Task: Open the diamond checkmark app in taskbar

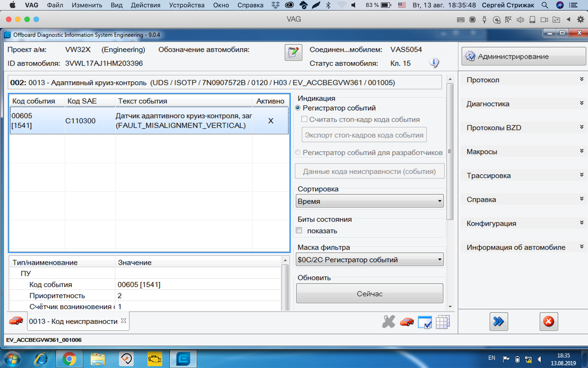Action: 126,359
